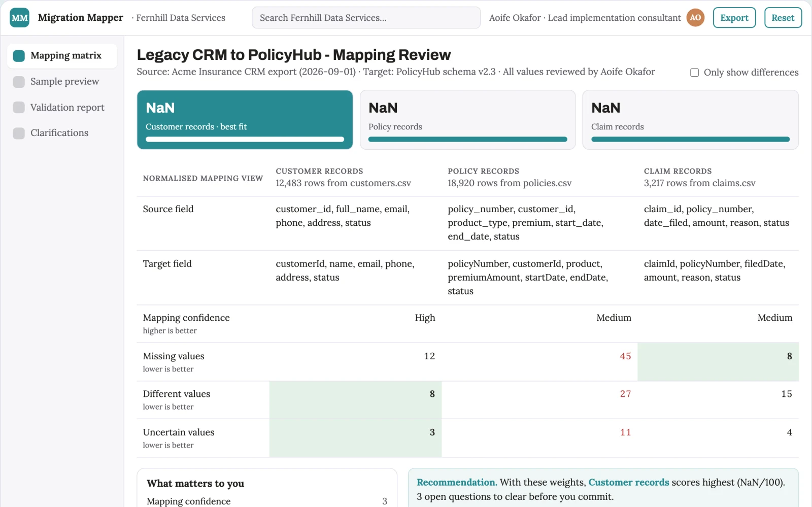The image size is (812, 507).
Task: Open the AO user avatar
Action: (x=695, y=18)
